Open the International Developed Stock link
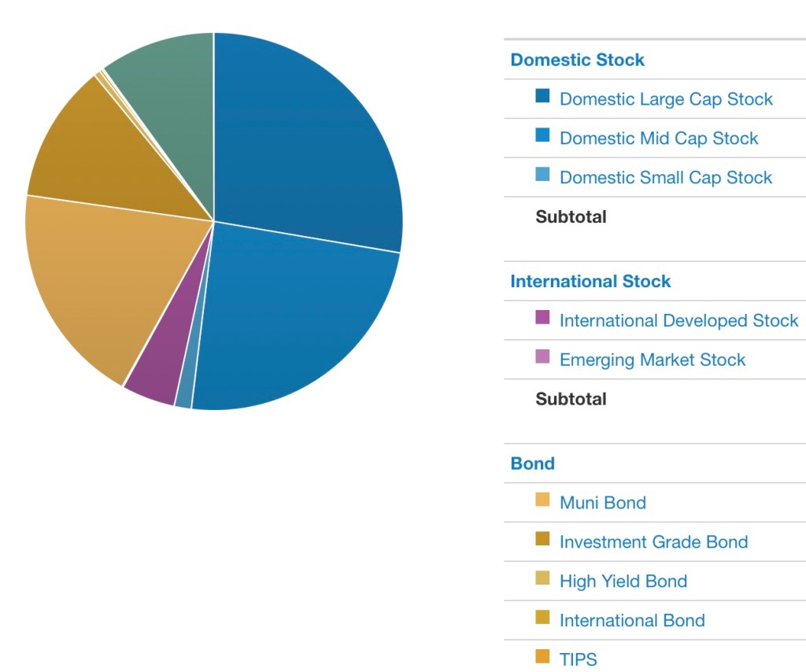 [678, 321]
